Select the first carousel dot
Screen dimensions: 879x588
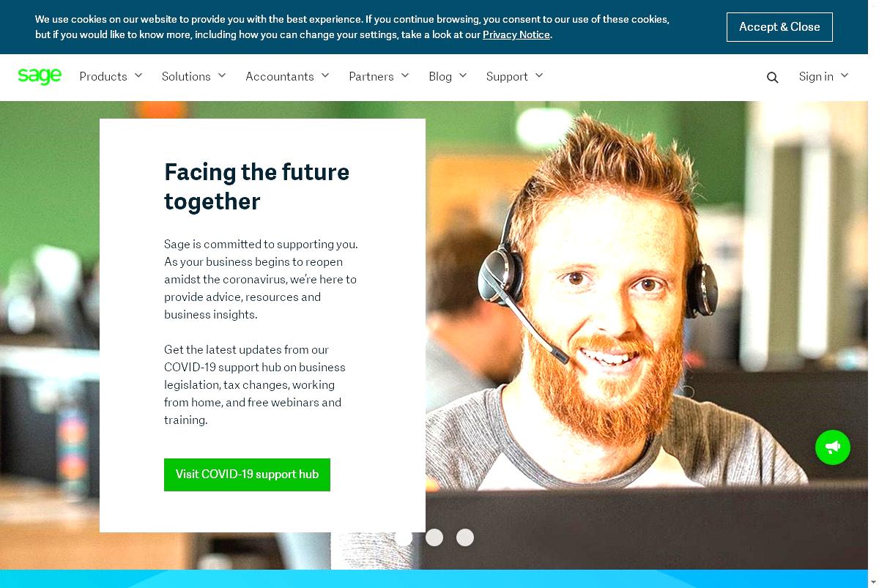click(x=404, y=537)
